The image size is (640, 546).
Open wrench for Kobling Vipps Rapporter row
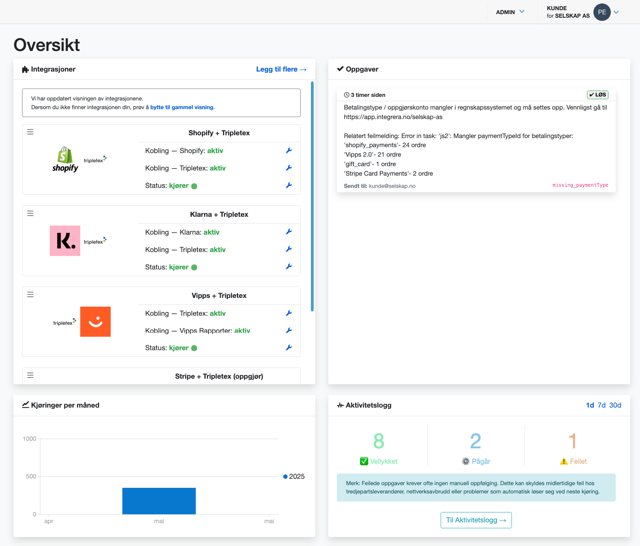tap(289, 331)
